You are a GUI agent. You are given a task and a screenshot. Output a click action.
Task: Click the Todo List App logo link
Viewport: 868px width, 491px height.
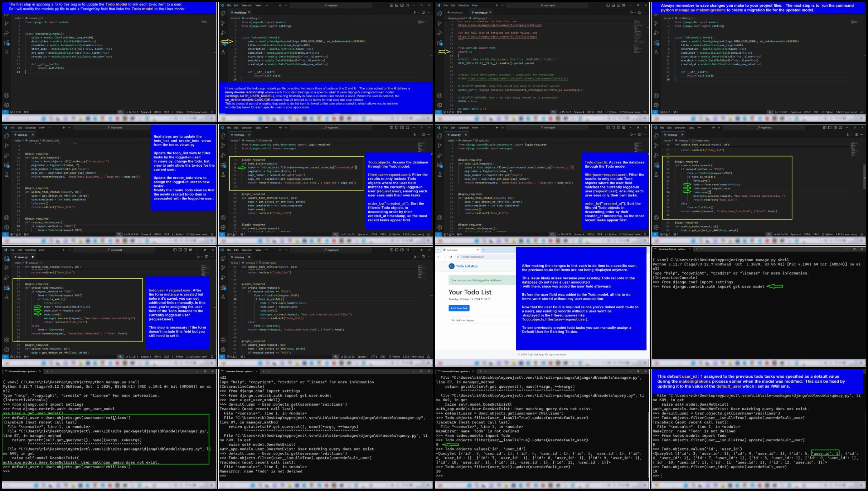point(463,266)
